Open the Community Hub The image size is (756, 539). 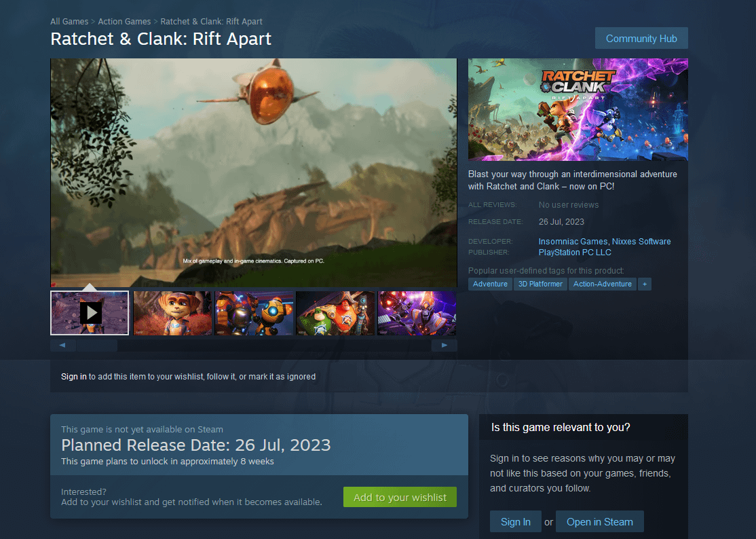tap(641, 38)
